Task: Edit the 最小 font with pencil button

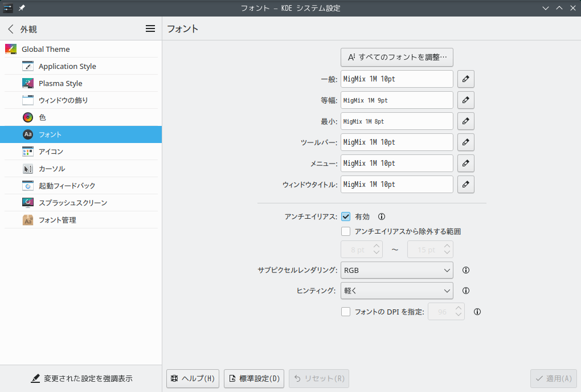Action: point(466,121)
